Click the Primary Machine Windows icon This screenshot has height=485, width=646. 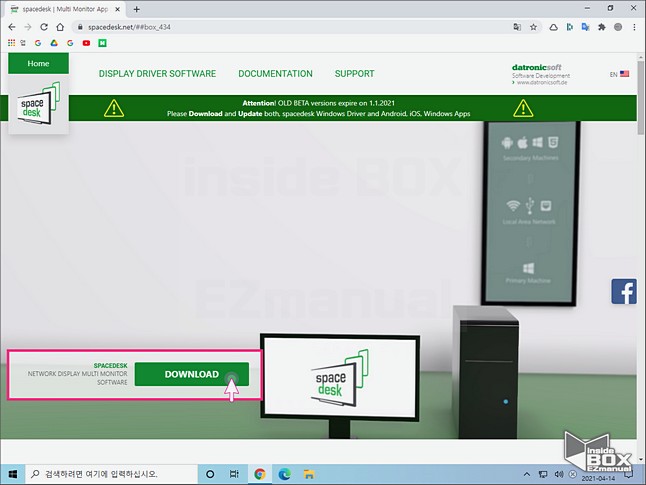(x=529, y=268)
